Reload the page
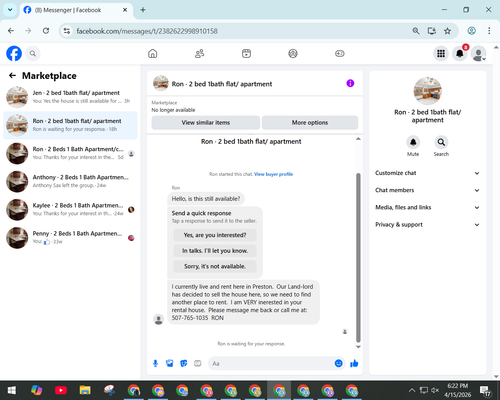Viewport: 500px width, 400px height. tap(46, 31)
